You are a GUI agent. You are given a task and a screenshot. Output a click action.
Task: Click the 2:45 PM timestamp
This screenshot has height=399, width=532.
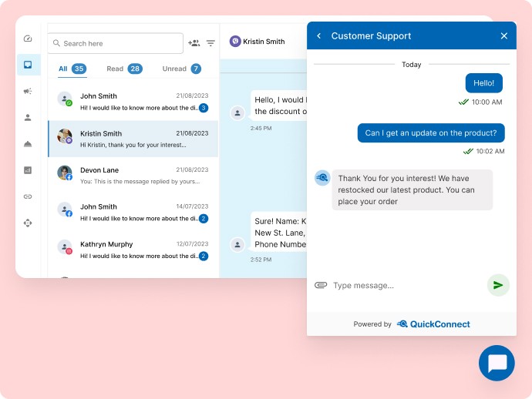click(261, 128)
